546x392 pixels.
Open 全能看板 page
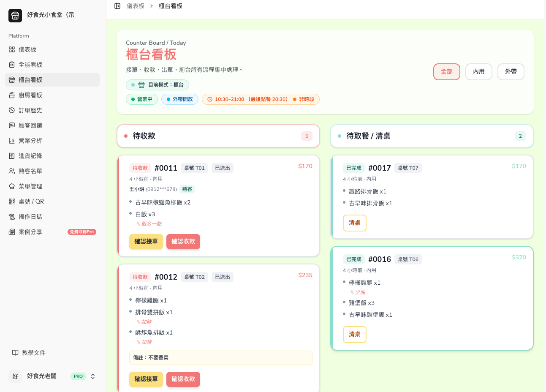(x=52, y=65)
